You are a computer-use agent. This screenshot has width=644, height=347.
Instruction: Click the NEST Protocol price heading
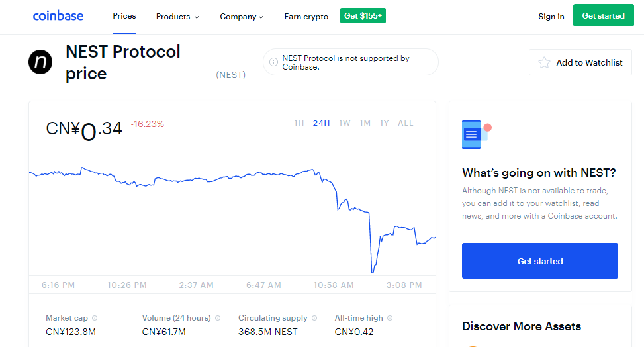tap(123, 62)
